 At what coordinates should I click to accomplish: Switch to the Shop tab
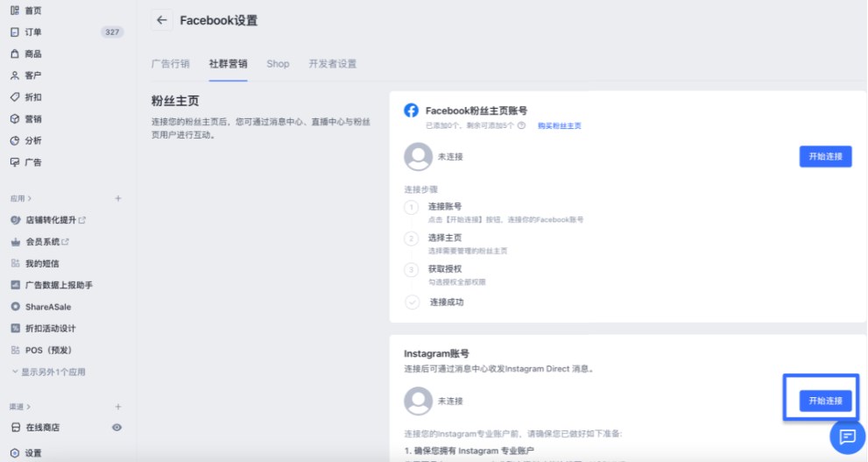click(x=278, y=64)
